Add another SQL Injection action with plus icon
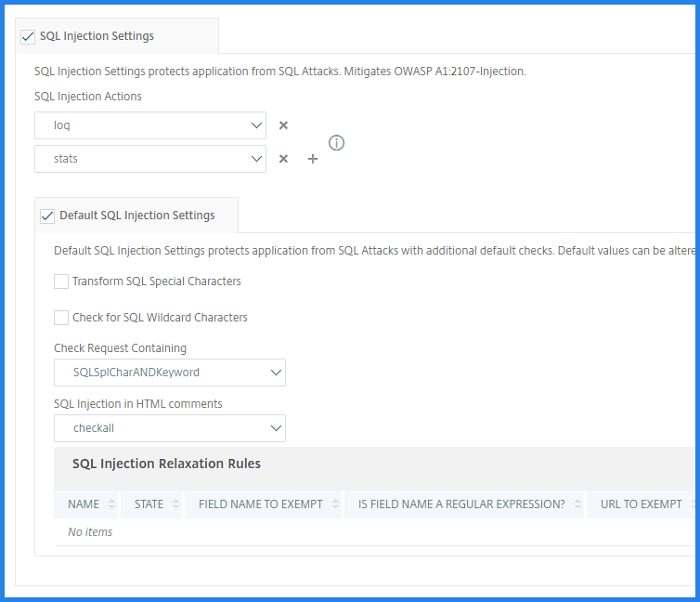The height and width of the screenshot is (602, 700). pos(313,159)
